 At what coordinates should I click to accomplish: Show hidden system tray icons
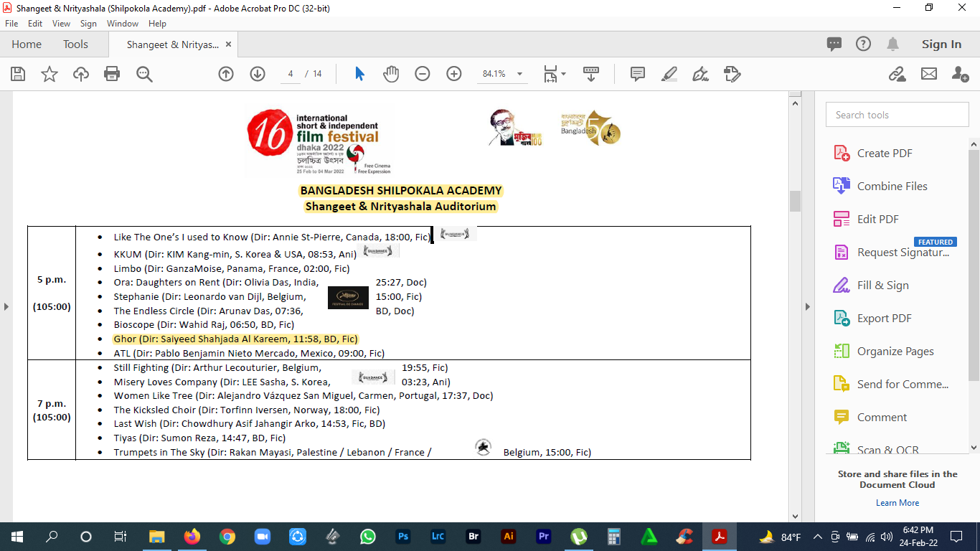coord(817,537)
